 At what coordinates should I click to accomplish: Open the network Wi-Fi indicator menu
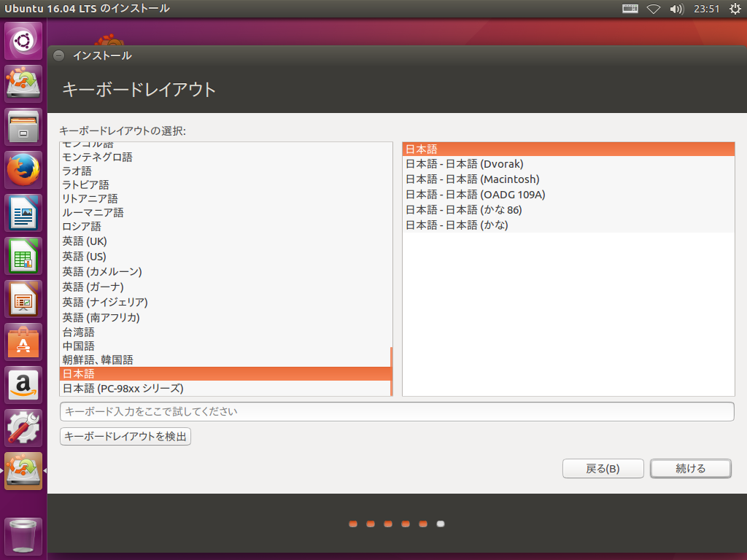click(653, 9)
